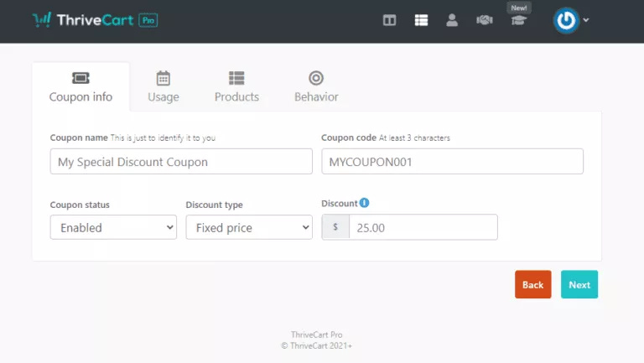644x363 pixels.
Task: Select the Coupon info tab
Action: click(x=80, y=86)
